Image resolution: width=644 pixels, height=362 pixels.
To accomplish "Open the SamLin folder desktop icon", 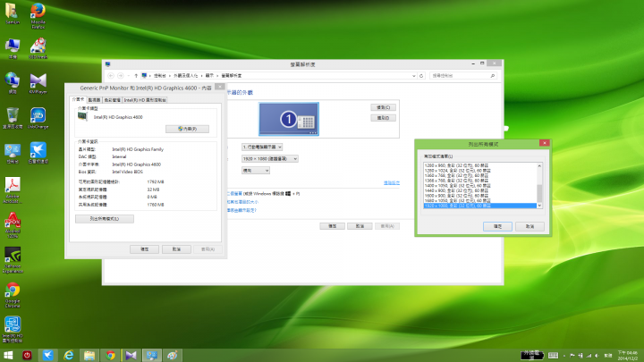I will pyautogui.click(x=13, y=13).
